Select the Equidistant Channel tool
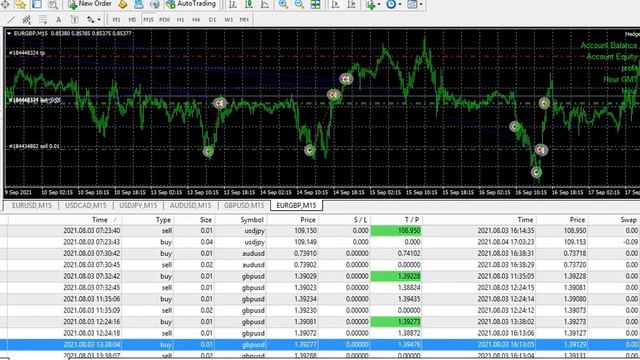Viewport: 640px width, 360px height. point(27,19)
